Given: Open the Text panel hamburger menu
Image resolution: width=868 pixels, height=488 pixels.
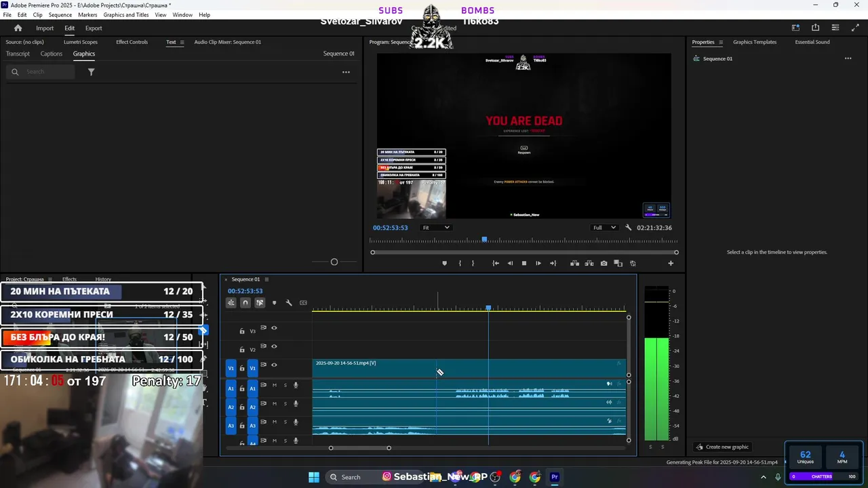Looking at the screenshot, I should [x=182, y=42].
